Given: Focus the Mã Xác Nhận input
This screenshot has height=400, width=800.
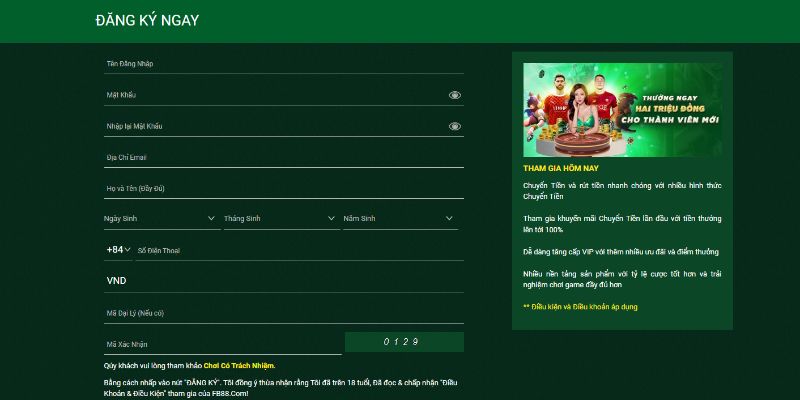Looking at the screenshot, I should (x=222, y=344).
